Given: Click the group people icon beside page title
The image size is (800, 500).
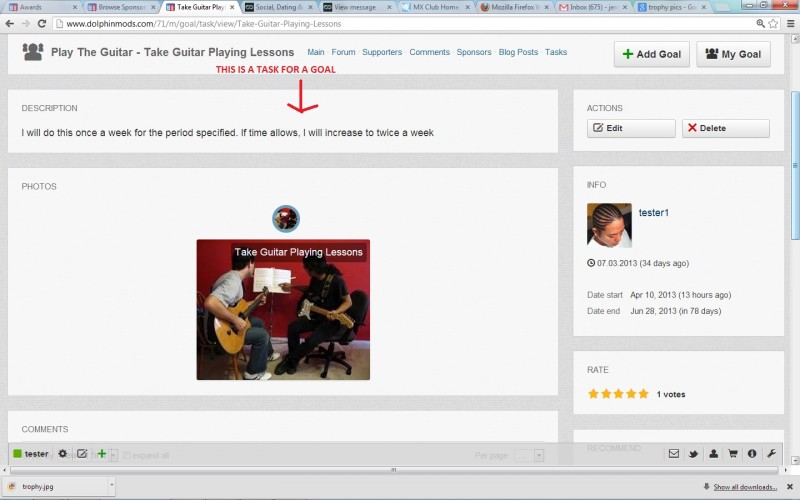Looking at the screenshot, I should point(33,52).
